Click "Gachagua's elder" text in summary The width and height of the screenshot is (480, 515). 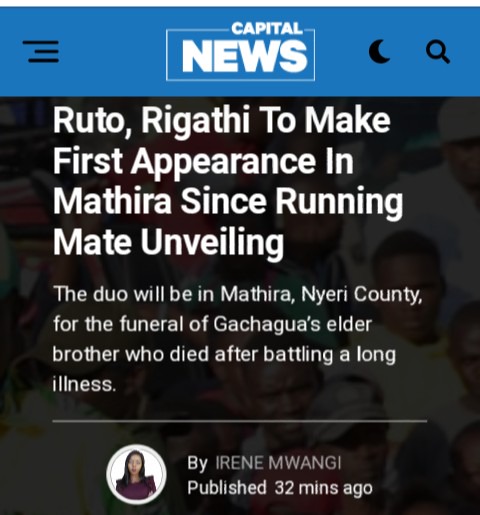tap(292, 324)
